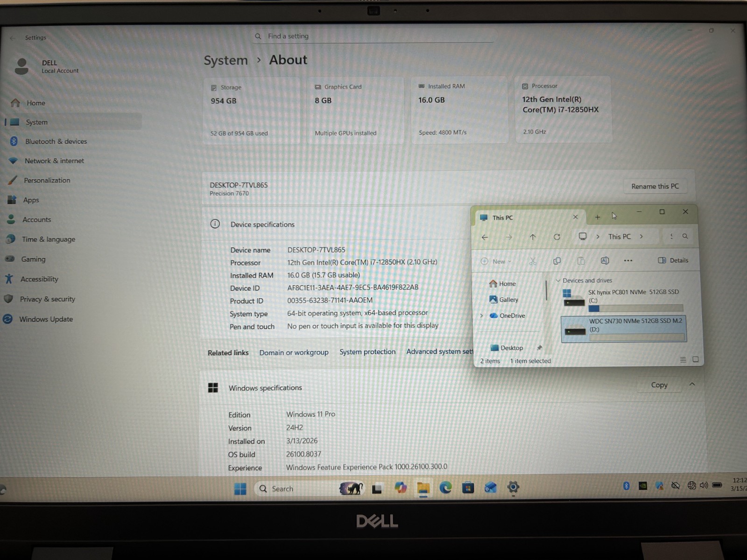
Task: Click the Graphics Card 8 GB info card
Action: coord(356,110)
